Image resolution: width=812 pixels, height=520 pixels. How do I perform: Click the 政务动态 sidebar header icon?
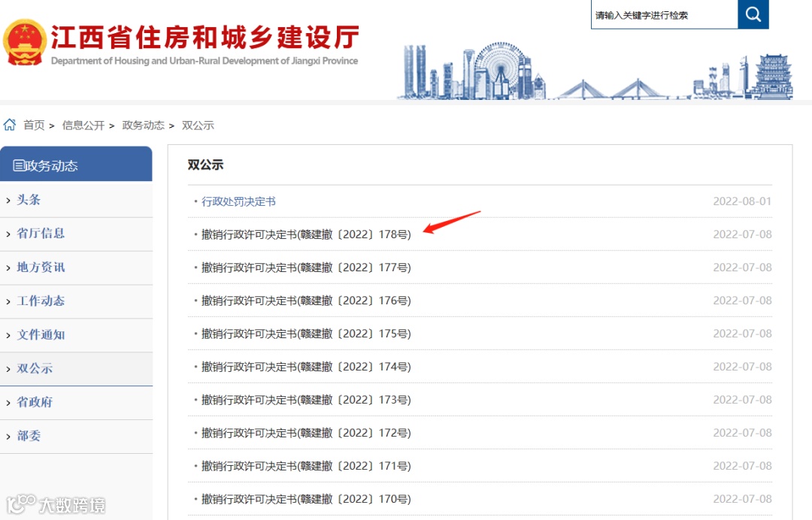(19, 165)
